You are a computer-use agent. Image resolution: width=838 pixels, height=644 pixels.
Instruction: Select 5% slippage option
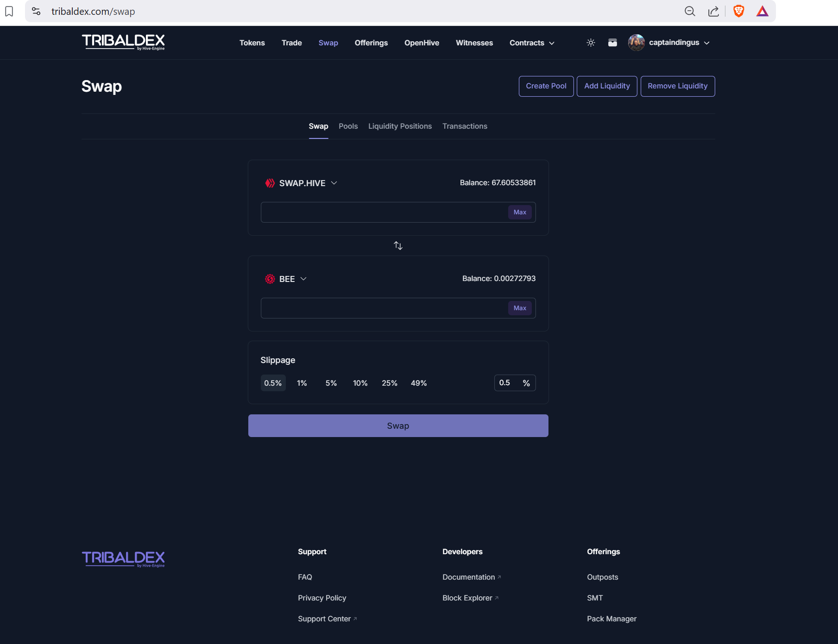pyautogui.click(x=331, y=383)
